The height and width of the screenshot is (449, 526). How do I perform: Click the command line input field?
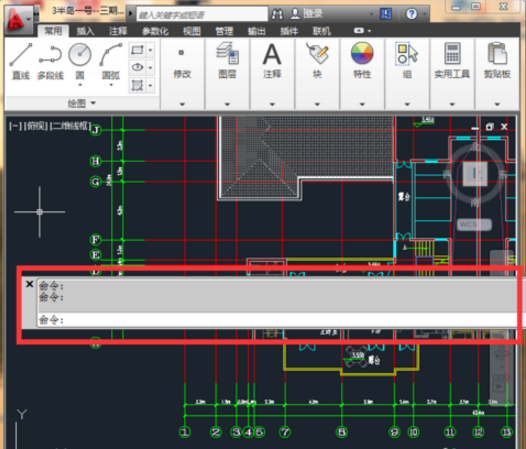278,320
